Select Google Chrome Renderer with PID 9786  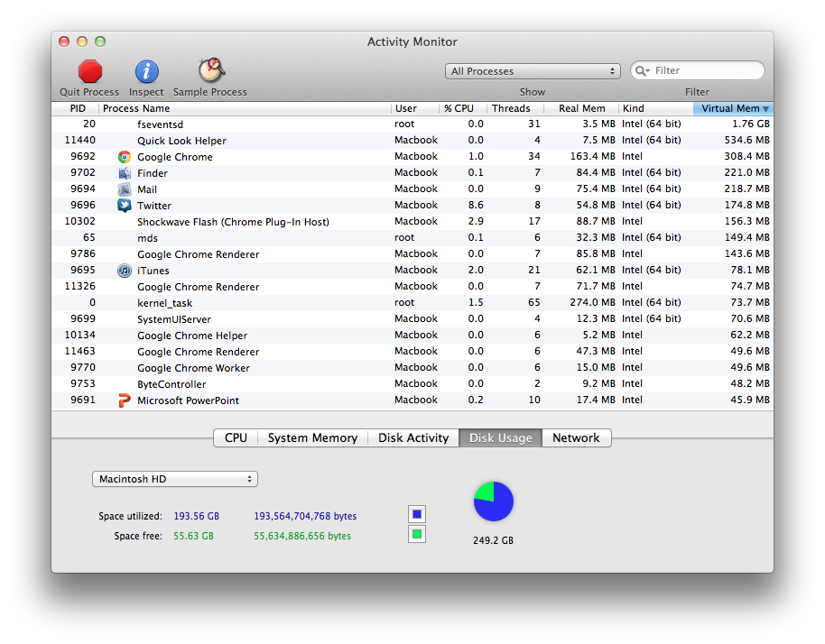(412, 254)
